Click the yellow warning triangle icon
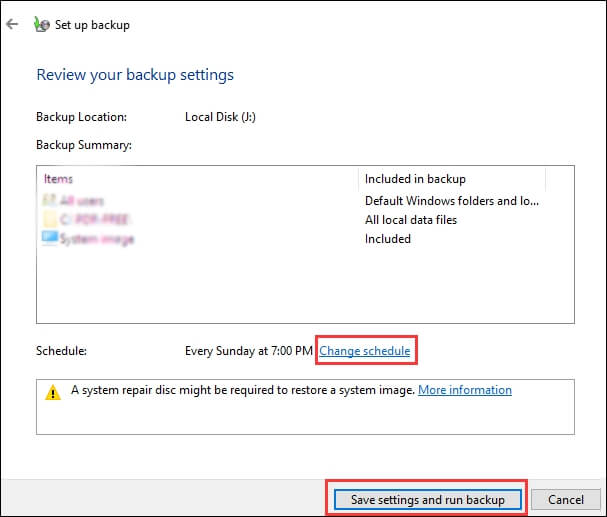This screenshot has width=607, height=517. point(53,392)
